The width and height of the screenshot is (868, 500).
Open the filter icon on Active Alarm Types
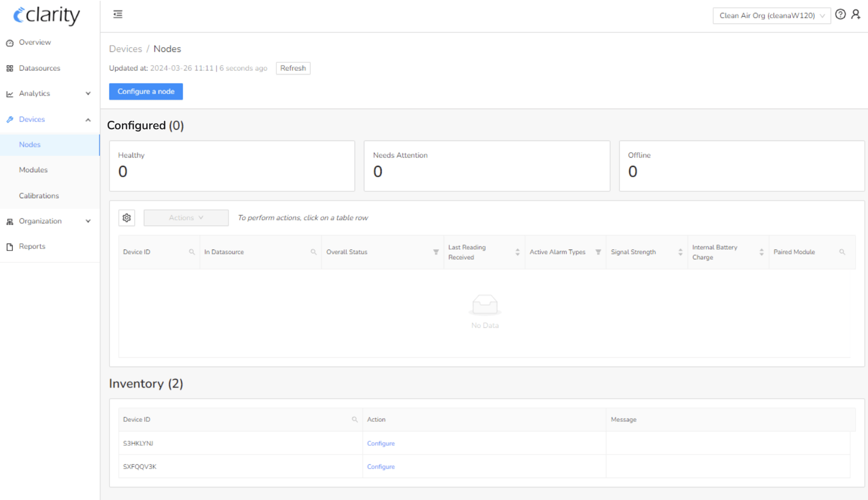tap(598, 252)
